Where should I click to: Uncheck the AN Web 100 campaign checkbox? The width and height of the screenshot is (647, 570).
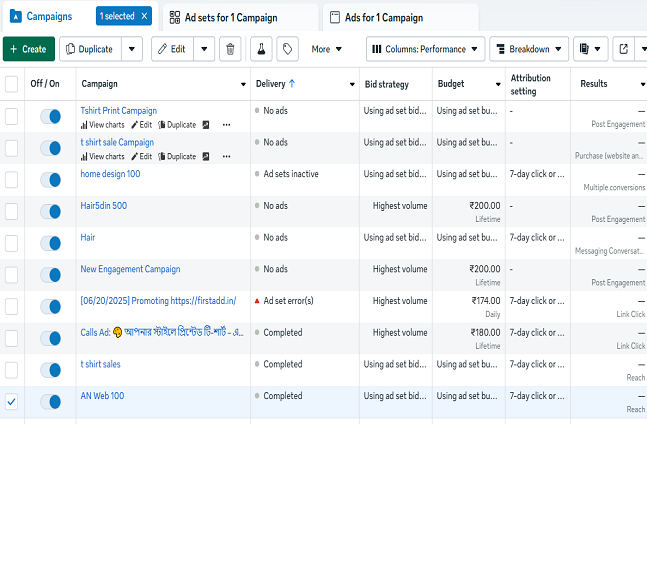[x=12, y=402]
